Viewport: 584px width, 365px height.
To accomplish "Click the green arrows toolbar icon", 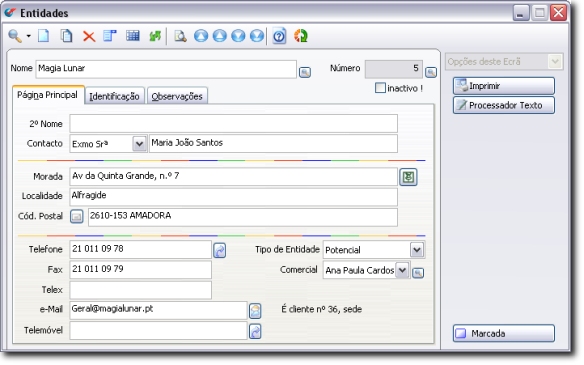I will point(155,36).
